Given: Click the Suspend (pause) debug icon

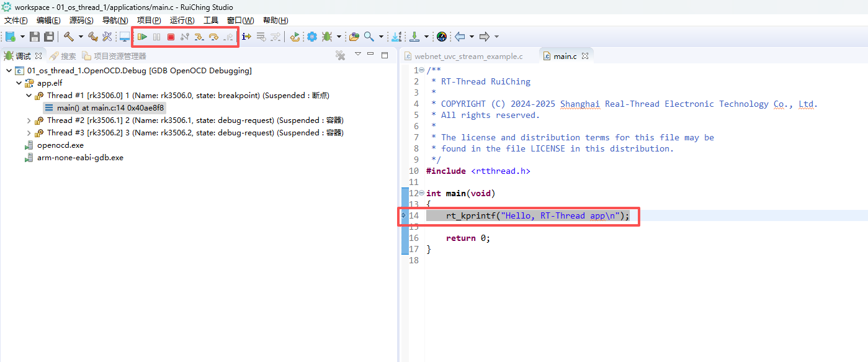Looking at the screenshot, I should (x=157, y=37).
